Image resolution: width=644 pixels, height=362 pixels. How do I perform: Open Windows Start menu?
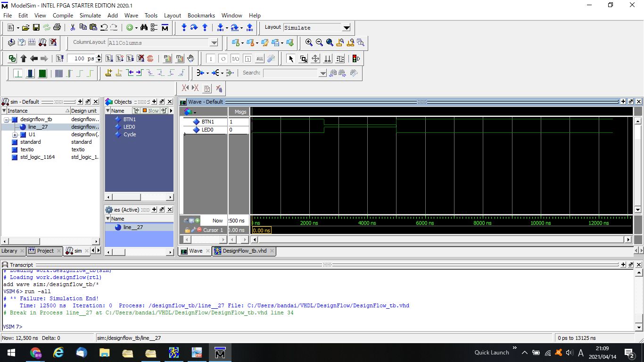click(10, 352)
